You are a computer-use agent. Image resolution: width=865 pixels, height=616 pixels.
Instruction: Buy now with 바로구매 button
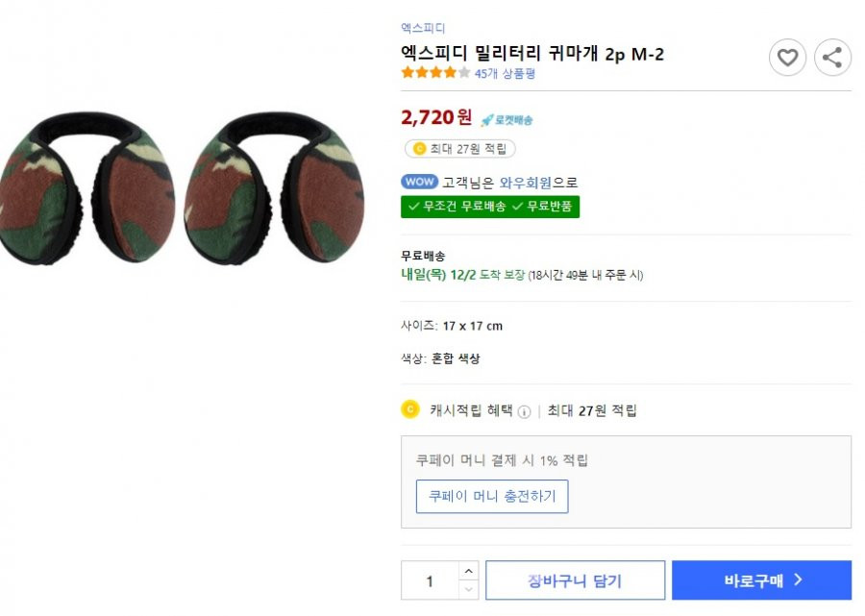click(761, 580)
